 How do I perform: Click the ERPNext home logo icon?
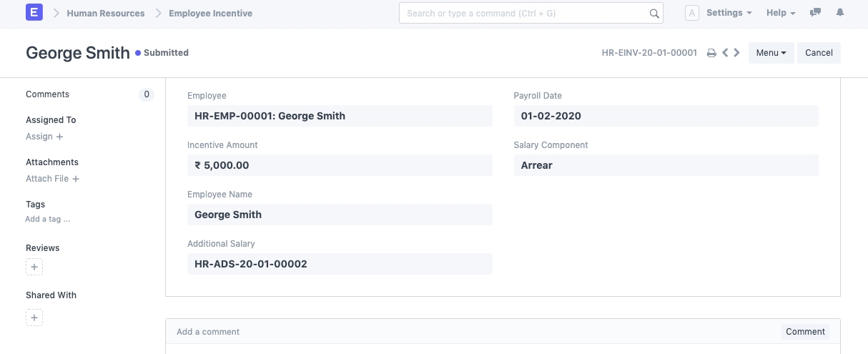coord(34,13)
